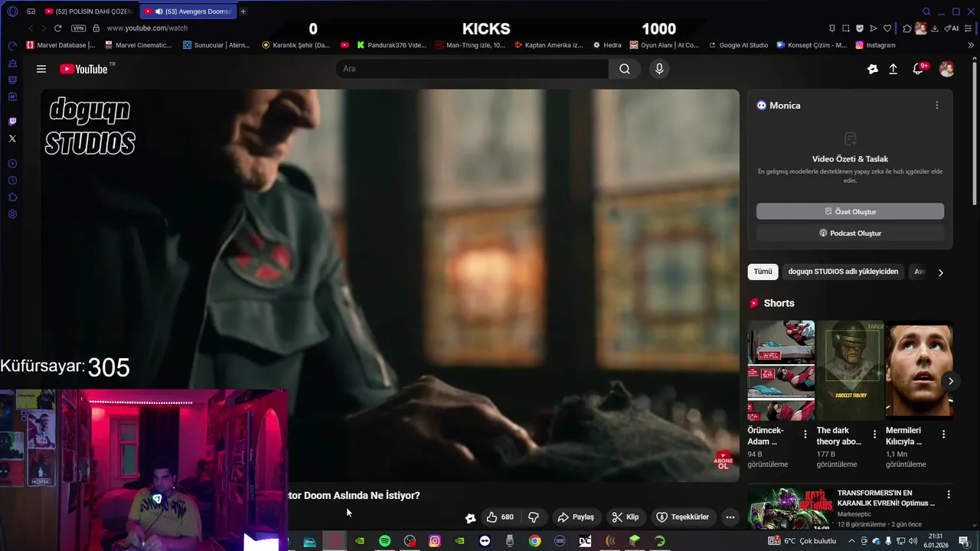Click the Monica extension icon in YouTube header
This screenshot has height=551, width=980.
(x=872, y=69)
